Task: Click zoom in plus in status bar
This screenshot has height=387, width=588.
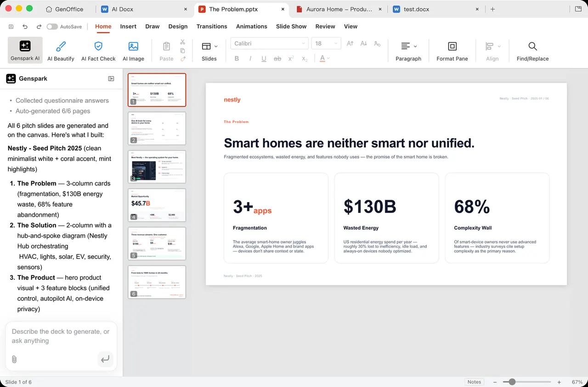Action: click(x=559, y=382)
